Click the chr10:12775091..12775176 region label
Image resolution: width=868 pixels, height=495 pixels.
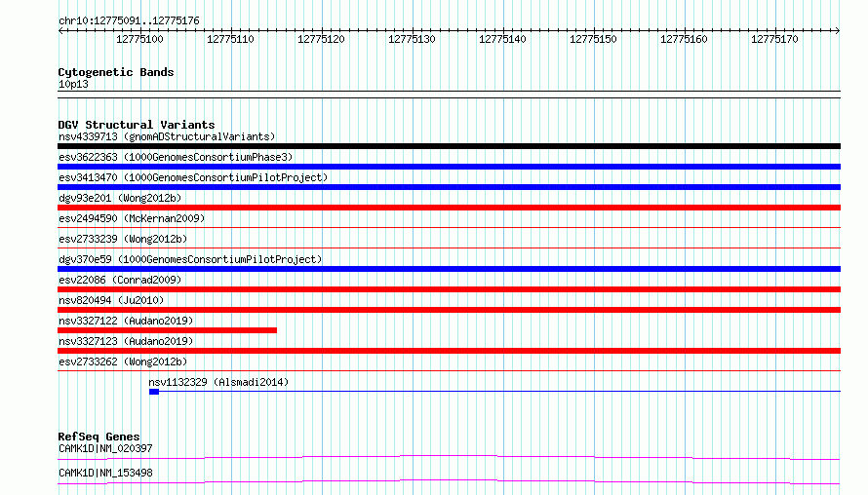129,21
